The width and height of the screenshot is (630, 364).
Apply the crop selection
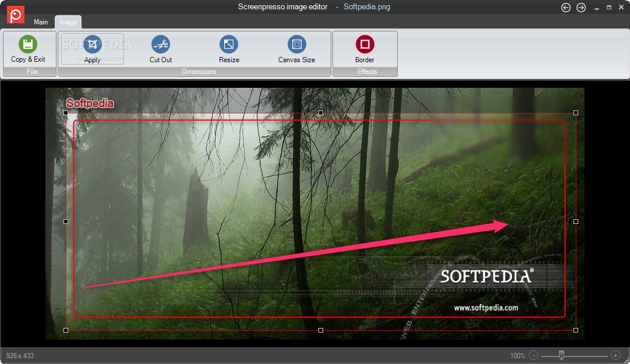click(93, 49)
